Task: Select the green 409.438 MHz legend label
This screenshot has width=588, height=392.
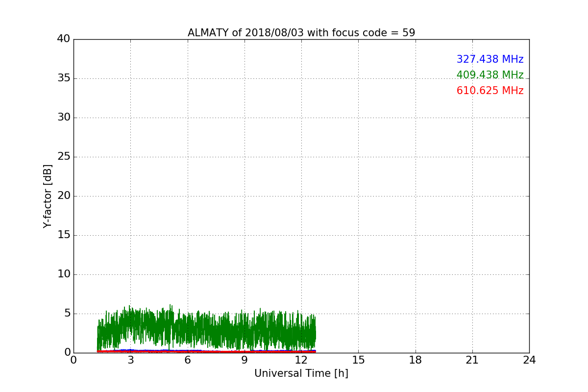Action: [490, 75]
